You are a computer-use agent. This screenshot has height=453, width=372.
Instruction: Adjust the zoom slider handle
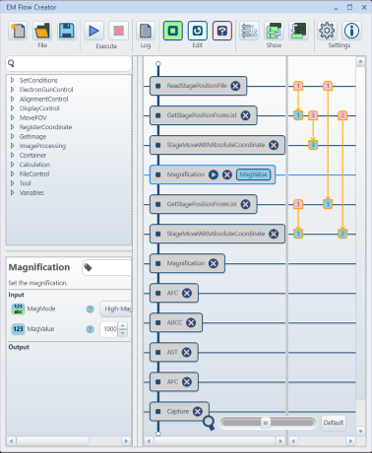266,423
